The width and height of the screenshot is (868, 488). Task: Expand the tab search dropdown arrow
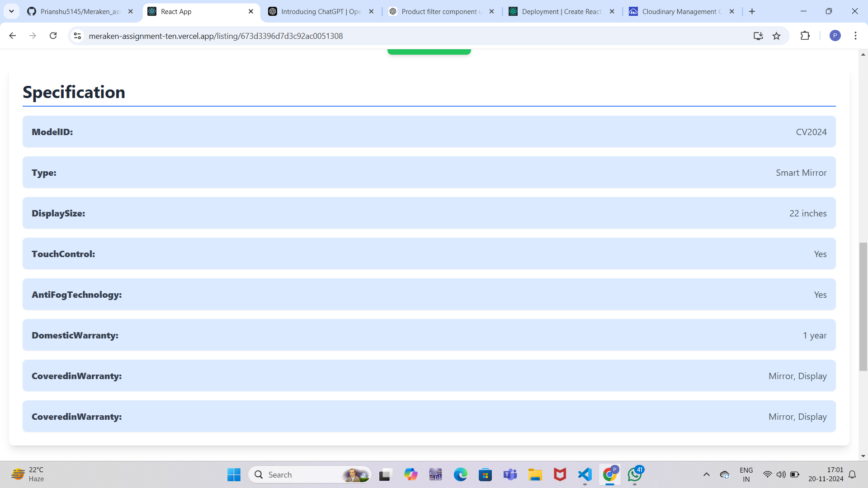point(11,11)
